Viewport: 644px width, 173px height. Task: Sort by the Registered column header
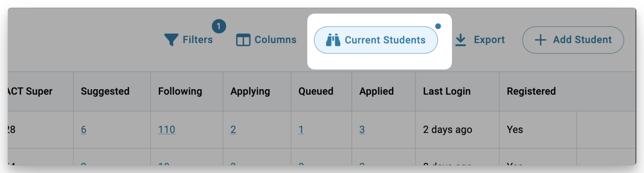pyautogui.click(x=531, y=91)
